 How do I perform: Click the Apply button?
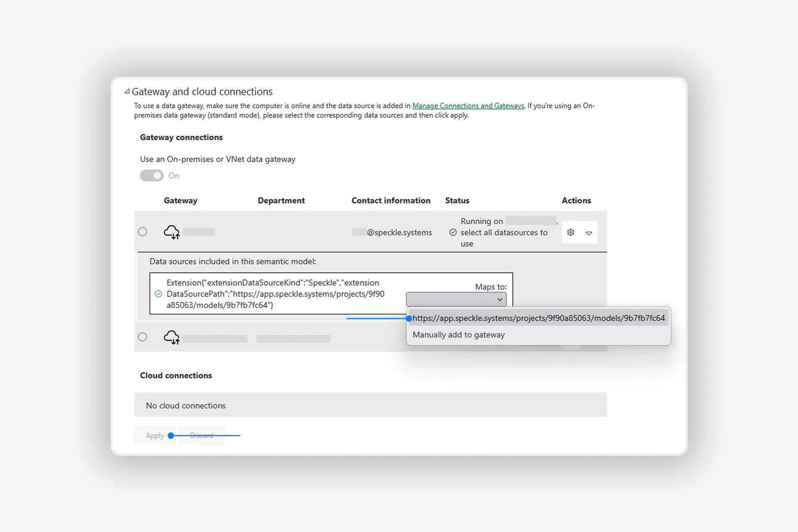click(155, 435)
